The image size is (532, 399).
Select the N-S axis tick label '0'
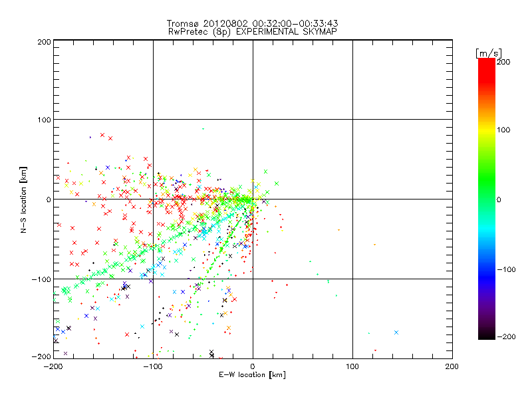point(49,199)
